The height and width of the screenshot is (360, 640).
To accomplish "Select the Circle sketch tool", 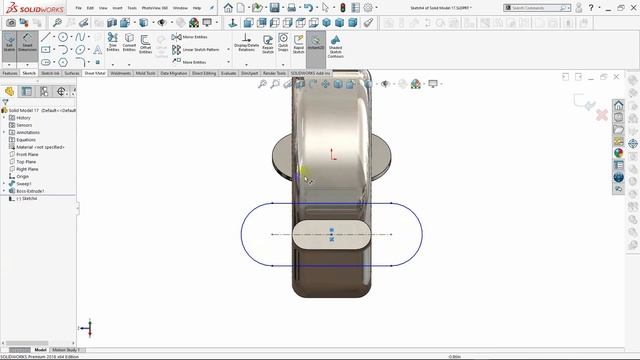I will point(63,38).
